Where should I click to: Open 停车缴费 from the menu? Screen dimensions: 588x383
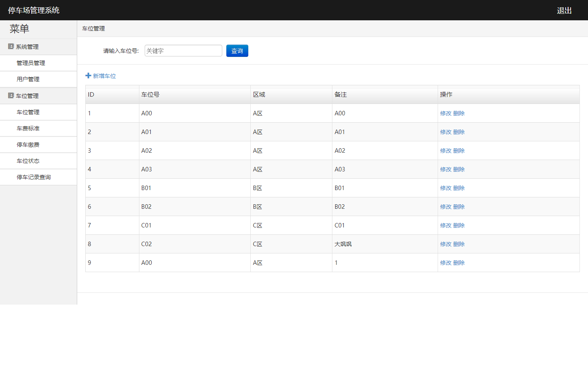point(28,145)
